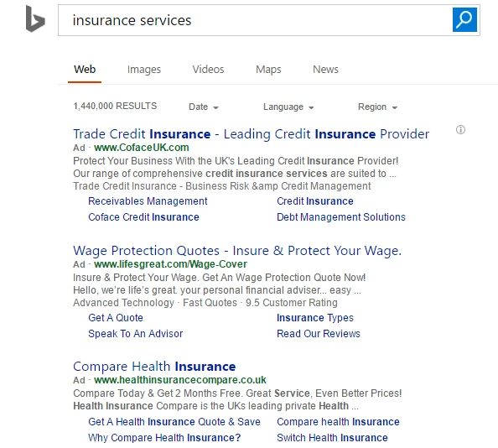Open Why Compare Health Insurance? sitelink
The height and width of the screenshot is (448, 498).
click(x=164, y=438)
